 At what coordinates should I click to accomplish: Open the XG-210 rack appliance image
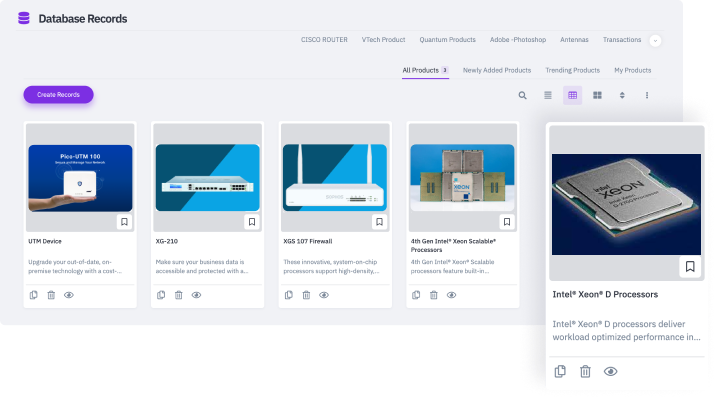tap(207, 178)
